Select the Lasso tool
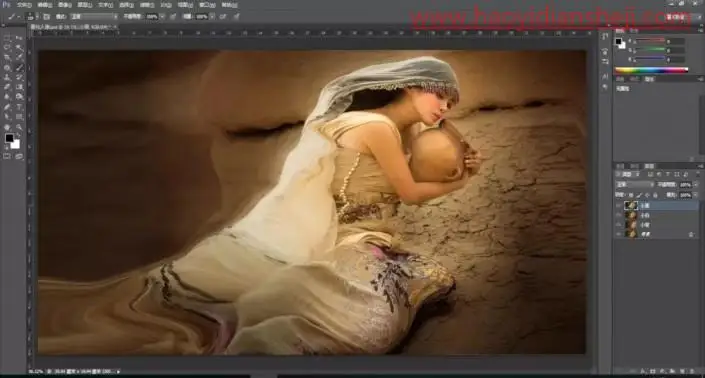Image resolution: width=705 pixels, height=378 pixels. click(x=7, y=48)
